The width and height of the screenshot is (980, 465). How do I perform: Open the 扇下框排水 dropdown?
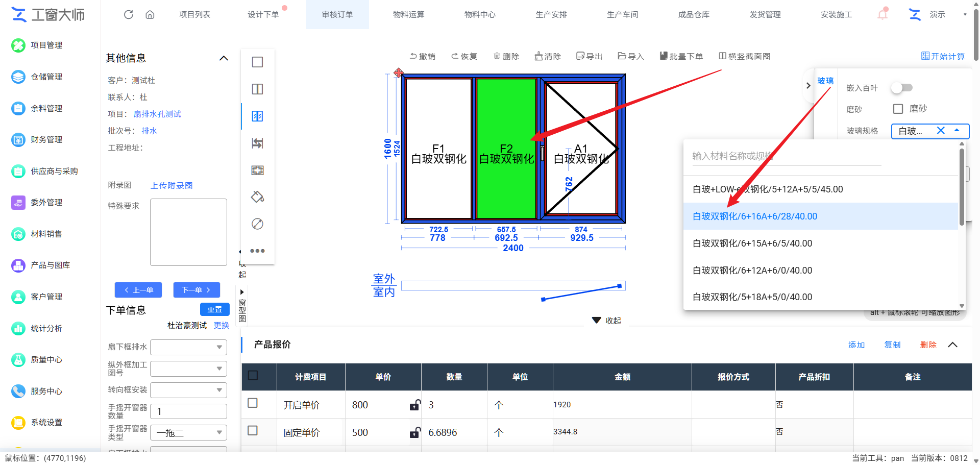[x=188, y=347]
